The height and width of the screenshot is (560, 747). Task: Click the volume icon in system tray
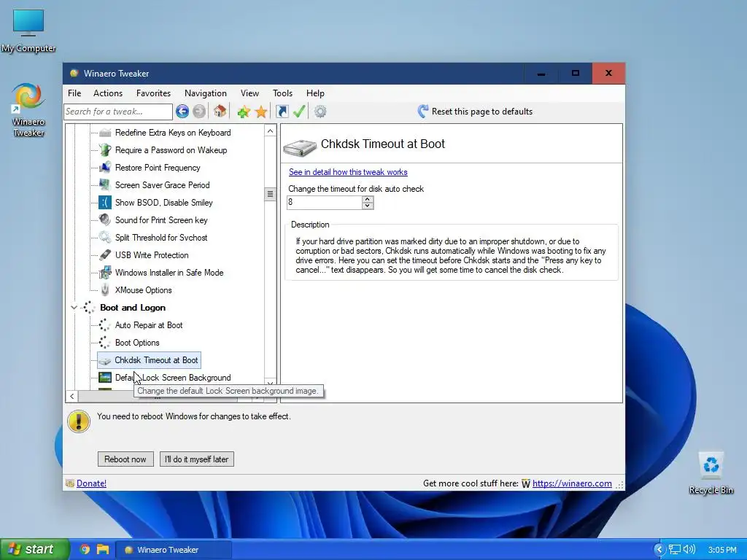pos(689,550)
